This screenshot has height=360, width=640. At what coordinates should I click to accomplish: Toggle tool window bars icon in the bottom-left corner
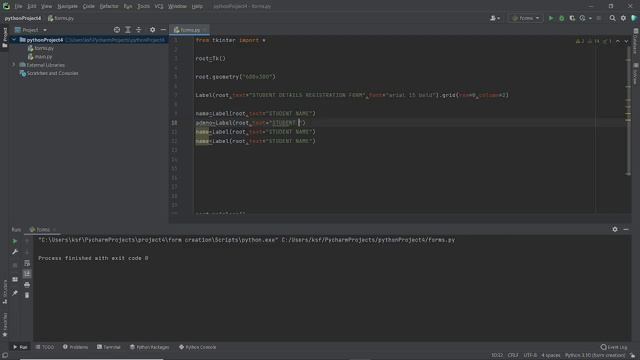[4, 356]
